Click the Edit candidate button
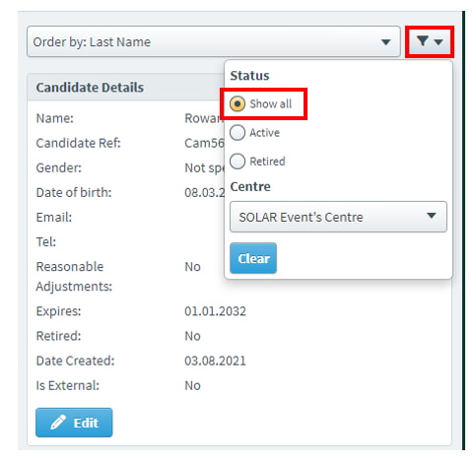The image size is (476, 462). pos(74,423)
